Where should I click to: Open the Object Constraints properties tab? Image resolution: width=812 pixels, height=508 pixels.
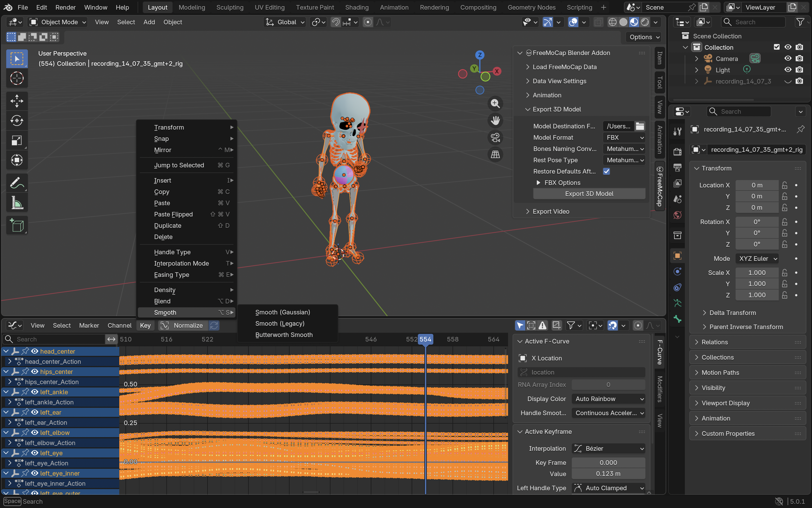(x=677, y=287)
